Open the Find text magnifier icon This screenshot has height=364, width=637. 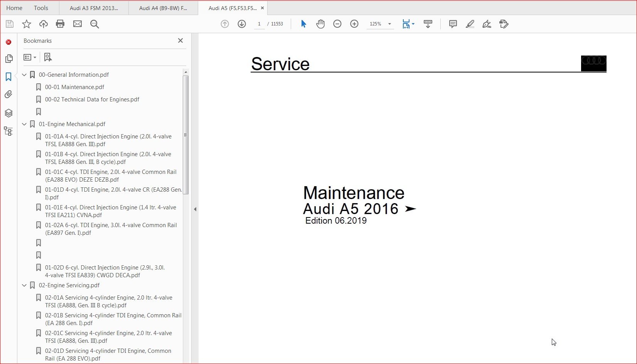[x=94, y=24]
